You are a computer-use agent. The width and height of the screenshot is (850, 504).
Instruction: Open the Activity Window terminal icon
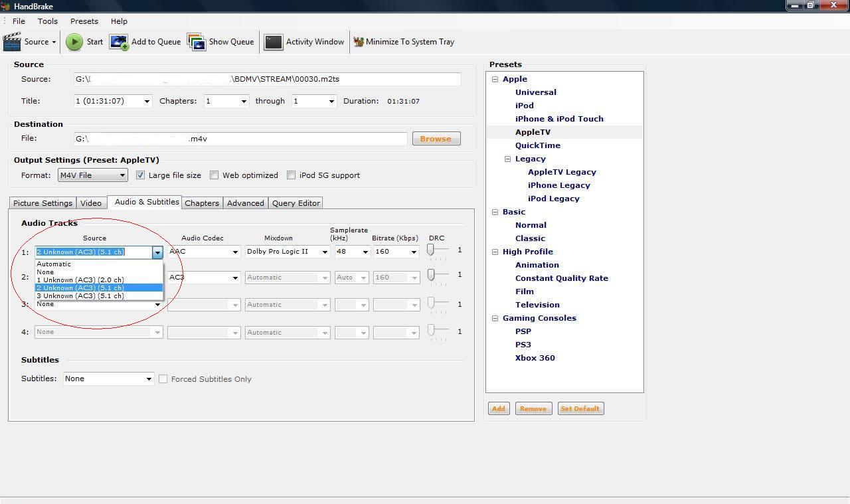(x=273, y=42)
